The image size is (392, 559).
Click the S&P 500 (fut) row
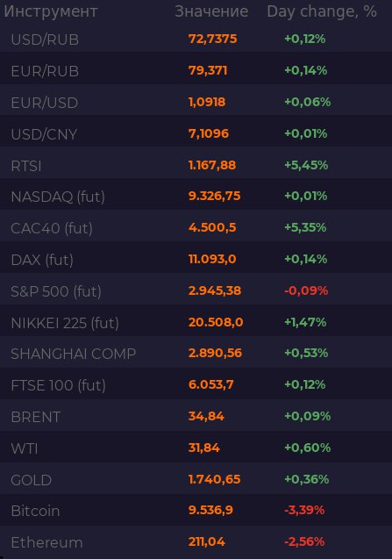[x=196, y=291]
